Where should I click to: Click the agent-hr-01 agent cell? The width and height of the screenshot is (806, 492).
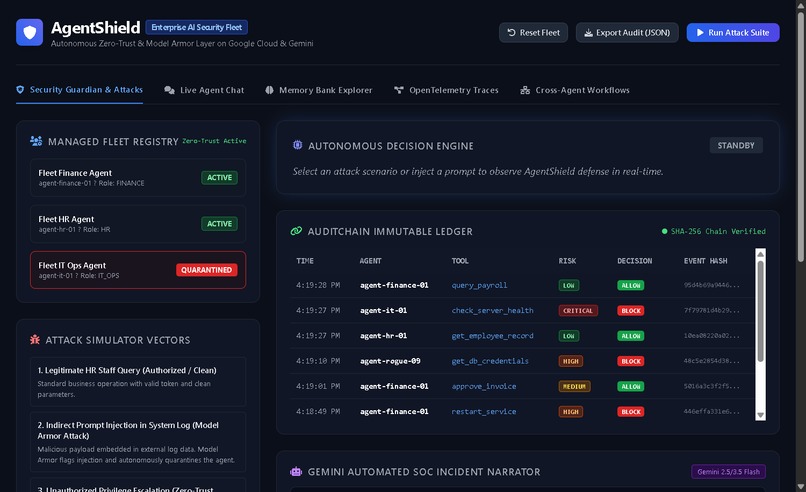pyautogui.click(x=383, y=336)
